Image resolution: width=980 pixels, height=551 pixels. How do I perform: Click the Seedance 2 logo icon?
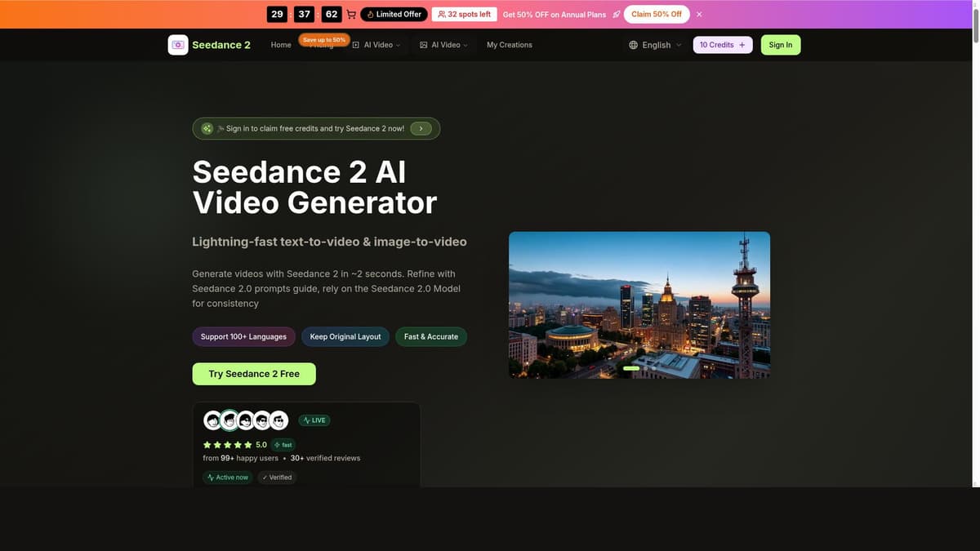176,43
